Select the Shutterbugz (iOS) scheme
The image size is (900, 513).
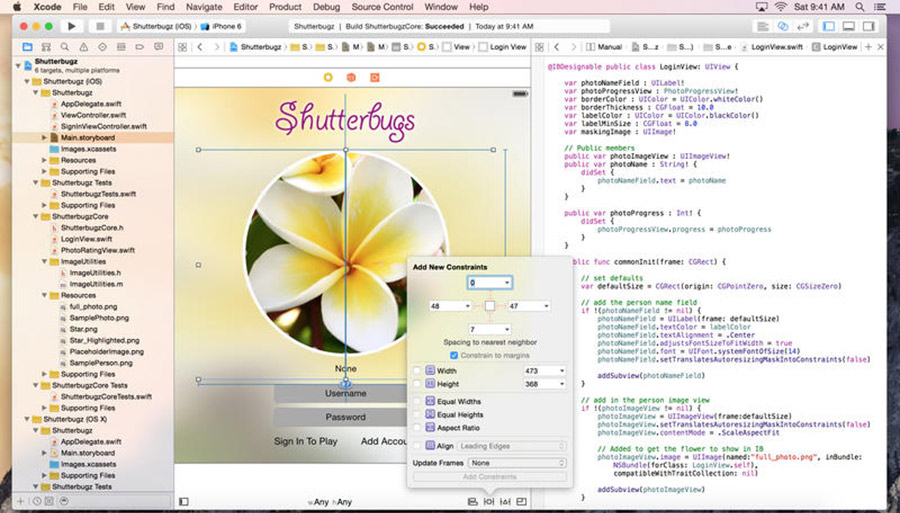(156, 26)
